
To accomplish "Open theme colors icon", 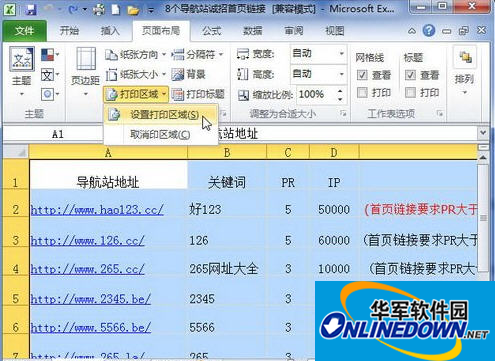I will point(50,54).
